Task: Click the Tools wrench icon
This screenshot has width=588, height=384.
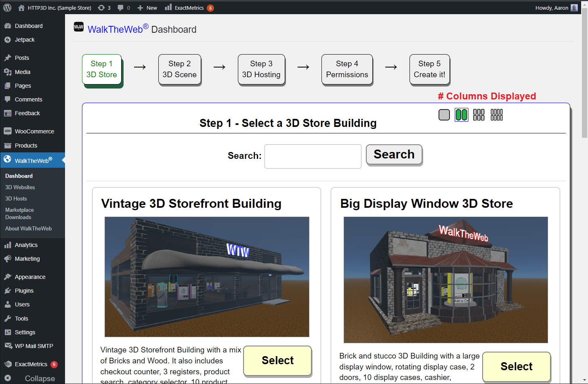Action: 8,319
